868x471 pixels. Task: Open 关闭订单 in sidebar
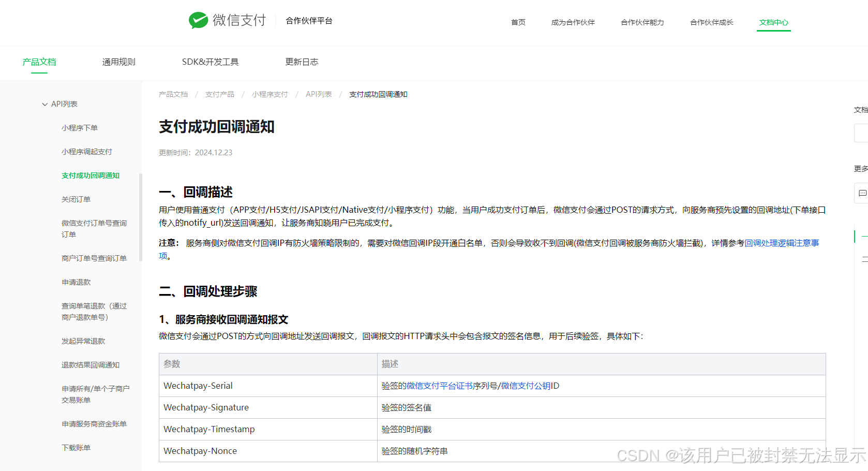76,199
